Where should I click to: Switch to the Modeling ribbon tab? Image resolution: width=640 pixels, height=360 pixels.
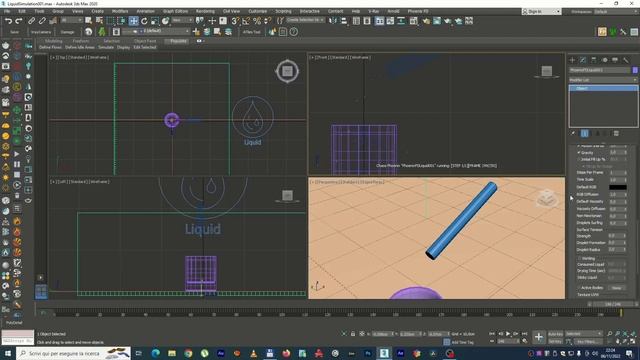click(53, 41)
